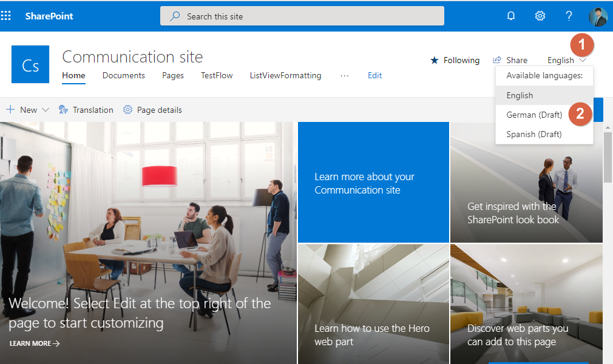Screen dimensions: 613x364
Task: Click the Available languages header text
Action: pos(544,75)
